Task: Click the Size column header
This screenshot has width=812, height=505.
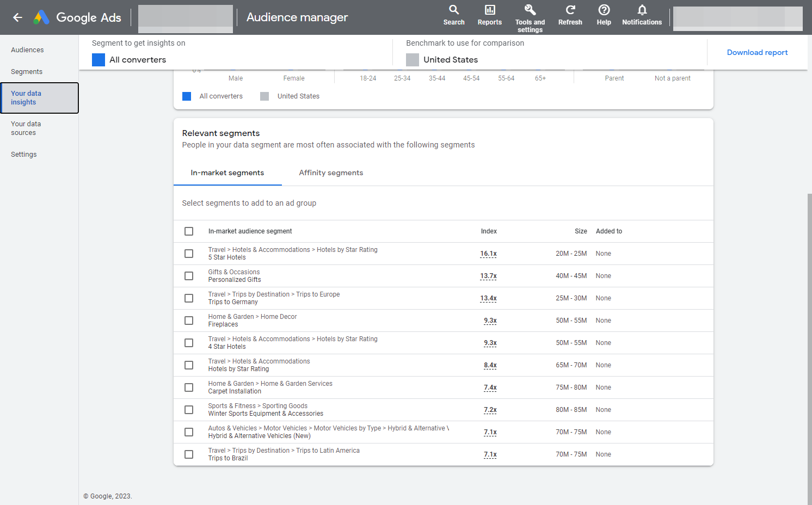Action: pos(581,231)
